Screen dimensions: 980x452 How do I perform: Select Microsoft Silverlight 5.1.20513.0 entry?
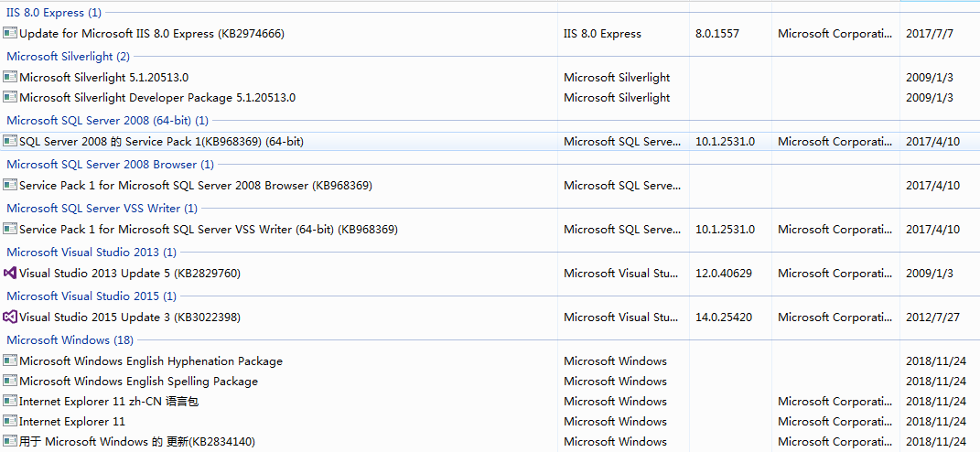103,78
